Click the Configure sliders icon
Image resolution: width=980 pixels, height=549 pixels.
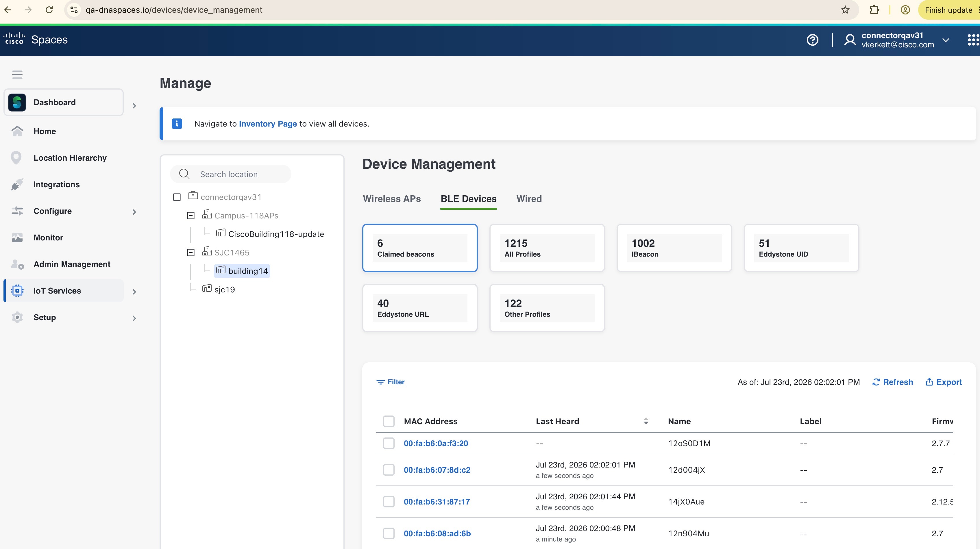(17, 211)
